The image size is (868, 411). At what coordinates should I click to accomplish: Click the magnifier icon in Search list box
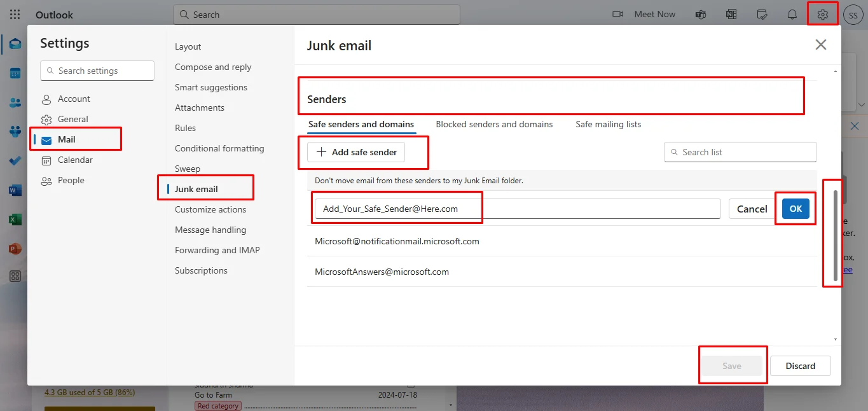(674, 152)
